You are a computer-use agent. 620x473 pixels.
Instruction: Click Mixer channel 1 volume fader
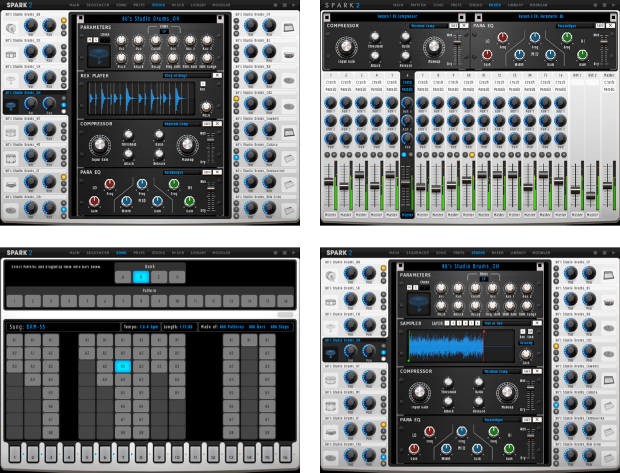tap(329, 182)
